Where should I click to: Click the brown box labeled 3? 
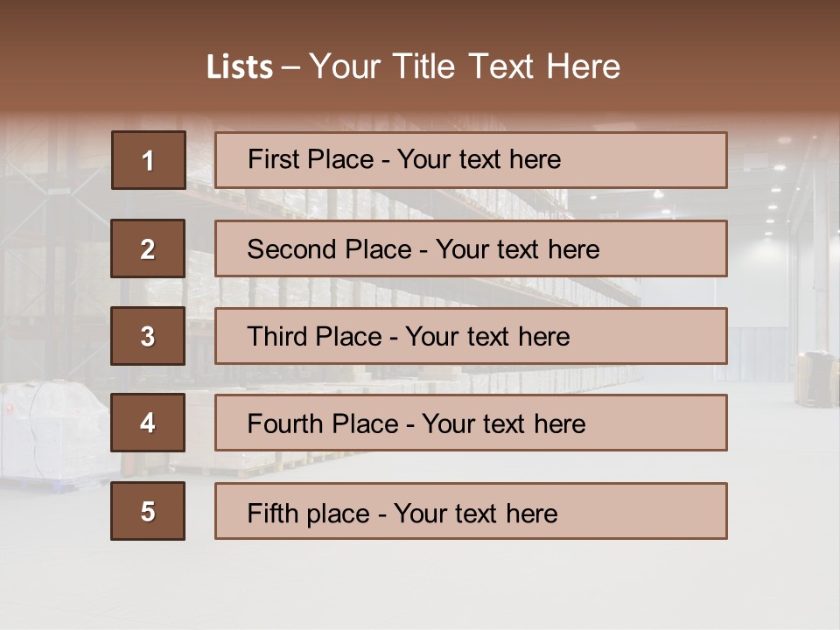point(148,336)
